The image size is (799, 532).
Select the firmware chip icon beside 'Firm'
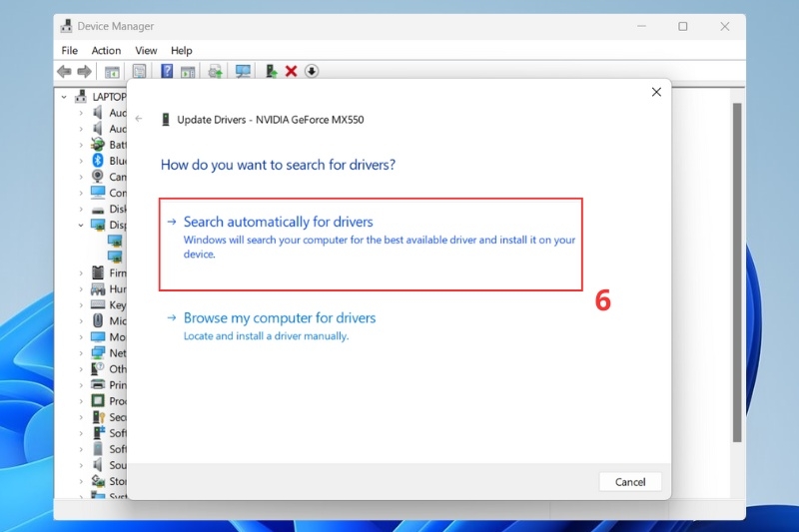coord(98,272)
